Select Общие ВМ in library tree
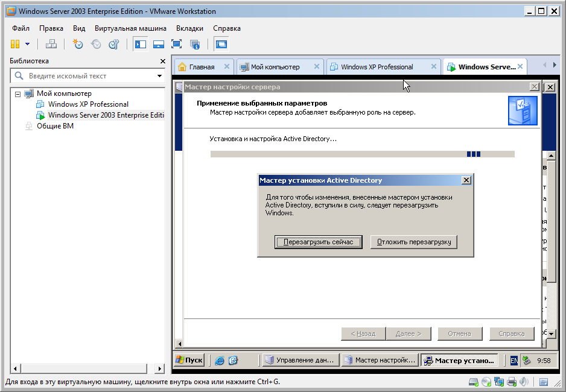 [x=55, y=126]
